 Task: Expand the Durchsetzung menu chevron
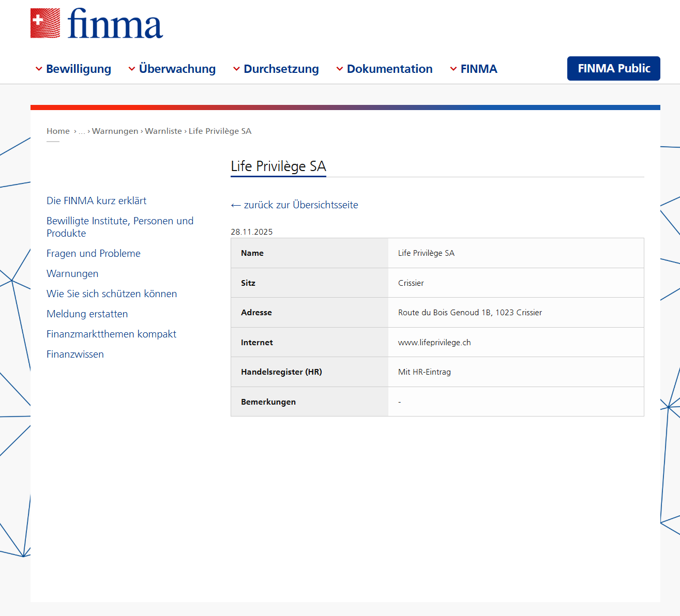click(236, 69)
